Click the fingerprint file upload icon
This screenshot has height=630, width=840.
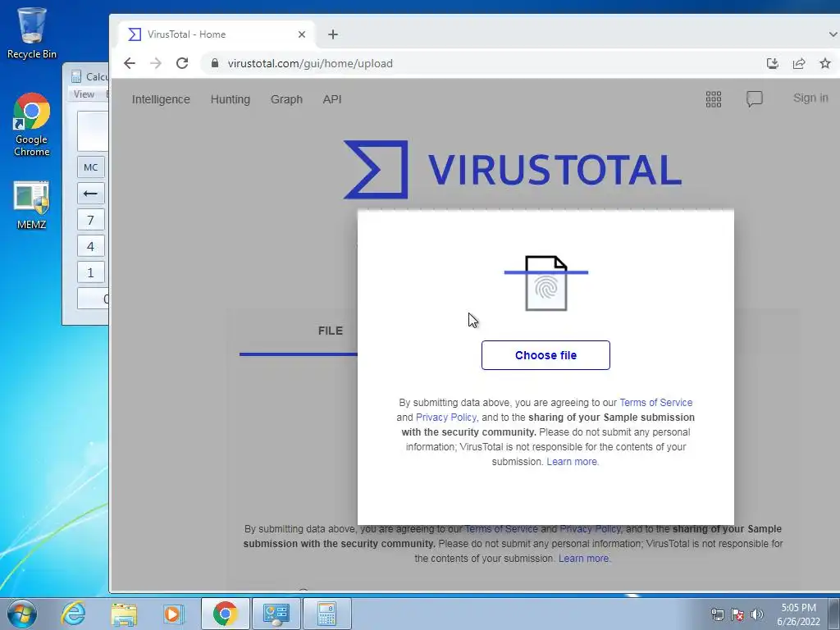point(546,283)
